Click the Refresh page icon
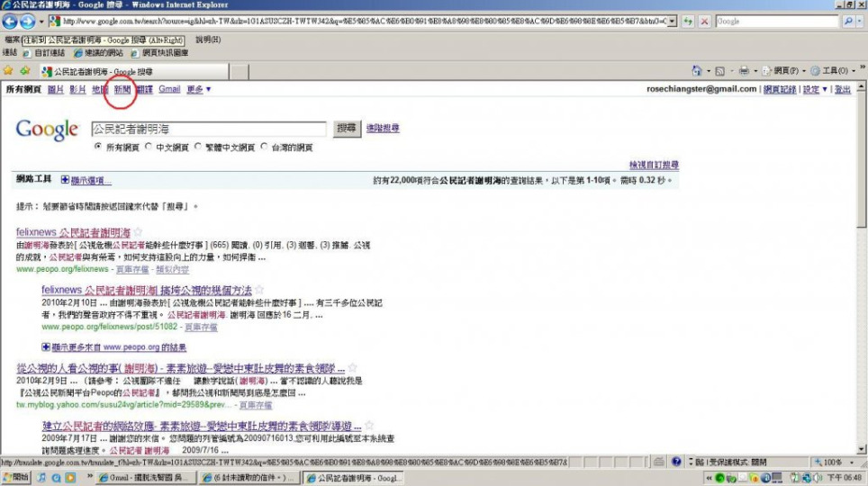The height and width of the screenshot is (486, 868). pyautogui.click(x=689, y=22)
